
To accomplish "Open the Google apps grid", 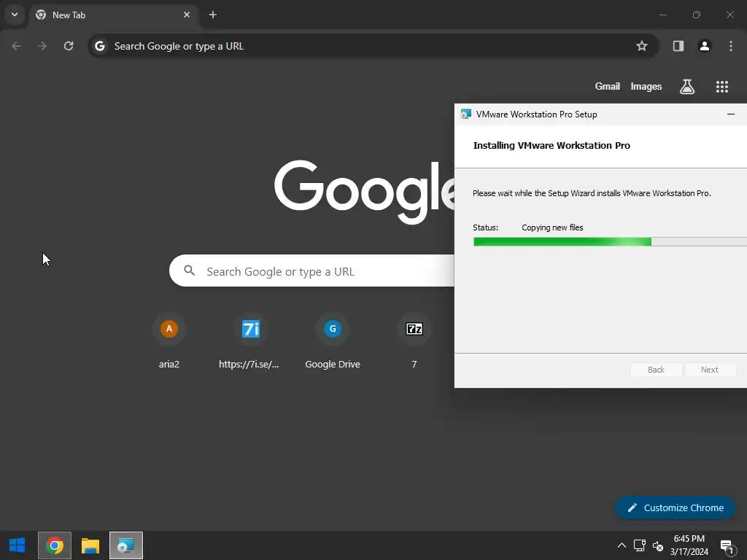I will (722, 87).
